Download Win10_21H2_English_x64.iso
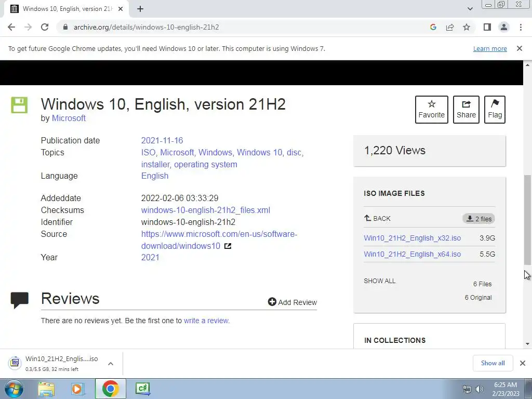532x399 pixels. click(x=412, y=254)
